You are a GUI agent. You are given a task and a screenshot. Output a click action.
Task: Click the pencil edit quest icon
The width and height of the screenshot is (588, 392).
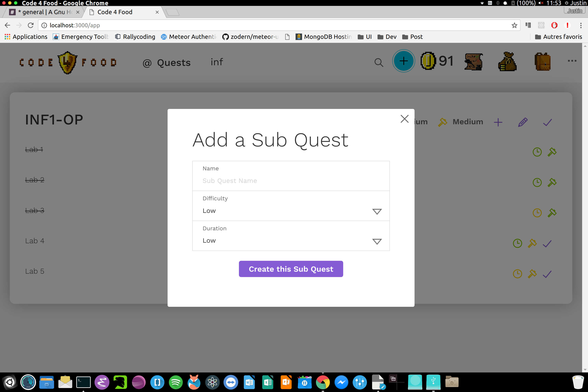523,122
